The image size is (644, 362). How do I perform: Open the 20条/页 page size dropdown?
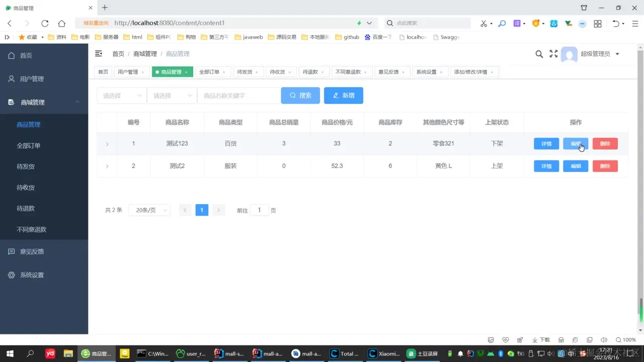click(x=149, y=210)
